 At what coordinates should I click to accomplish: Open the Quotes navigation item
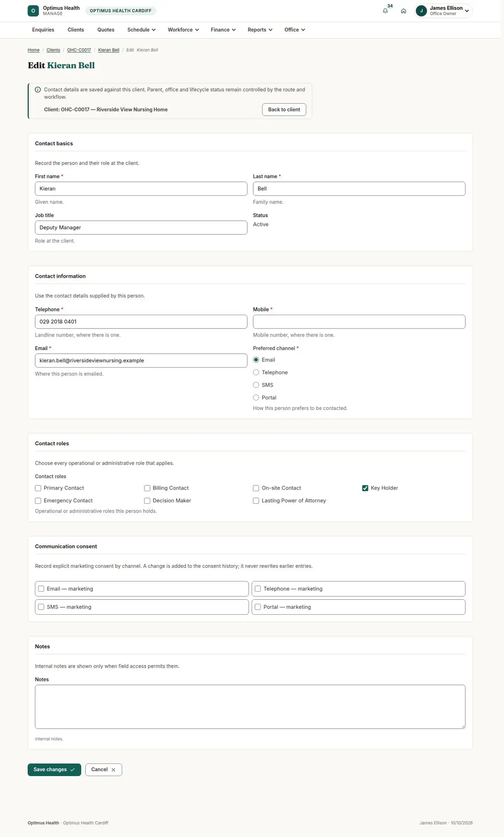point(106,30)
